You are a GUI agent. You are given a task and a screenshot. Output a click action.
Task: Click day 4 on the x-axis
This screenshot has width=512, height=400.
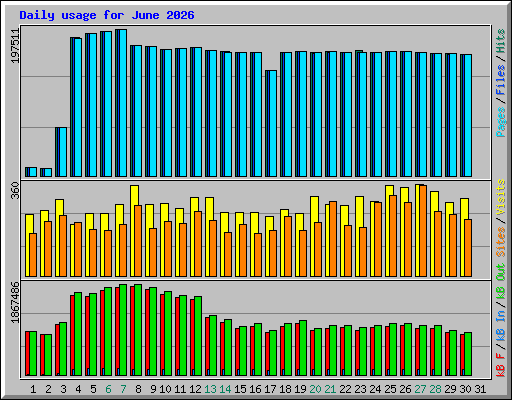pos(78,389)
